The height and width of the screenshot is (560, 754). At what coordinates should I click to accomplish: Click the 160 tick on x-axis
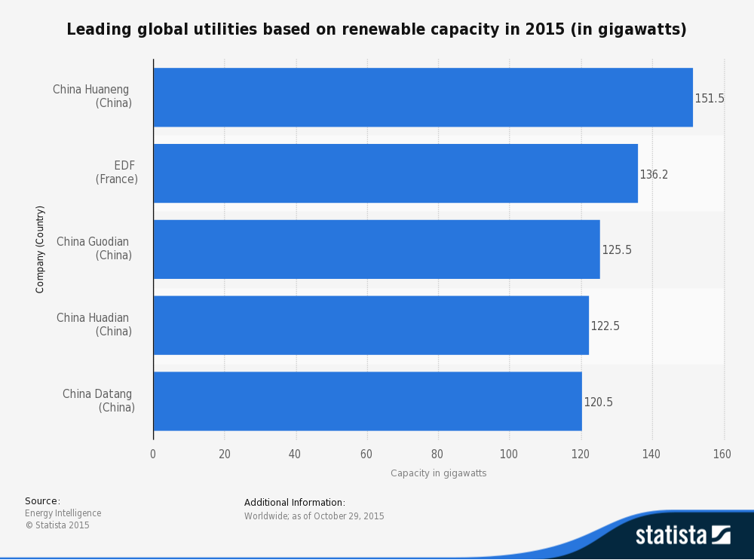coord(722,454)
